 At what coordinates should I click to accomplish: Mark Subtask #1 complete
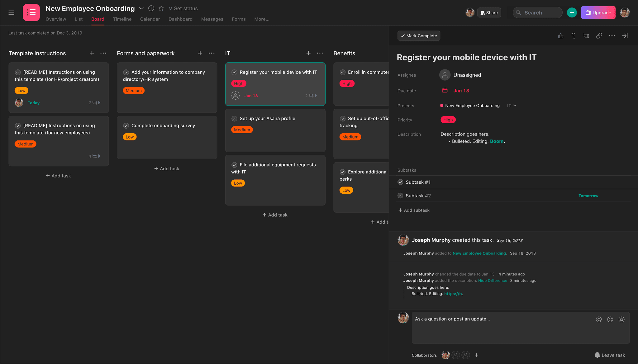[400, 182]
